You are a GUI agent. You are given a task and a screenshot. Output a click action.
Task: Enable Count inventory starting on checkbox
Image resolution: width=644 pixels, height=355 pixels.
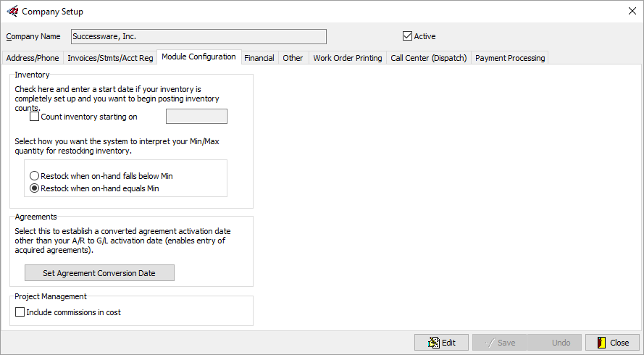click(x=35, y=117)
